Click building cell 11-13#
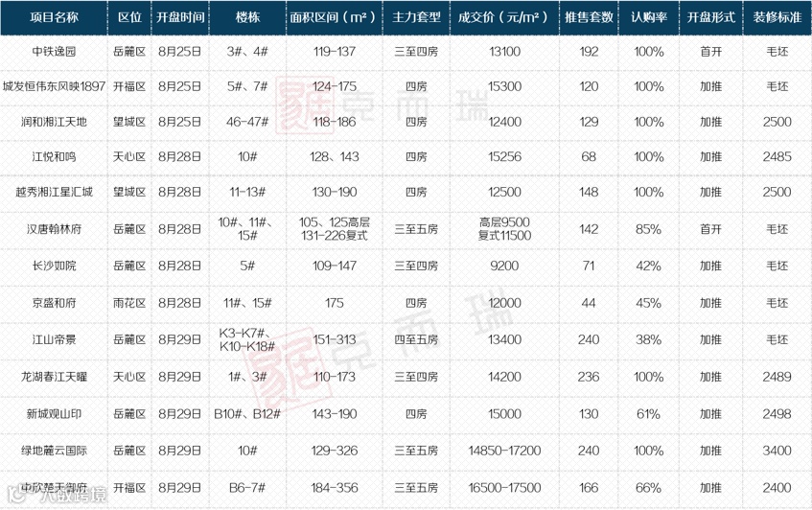812x510 pixels. 247,192
